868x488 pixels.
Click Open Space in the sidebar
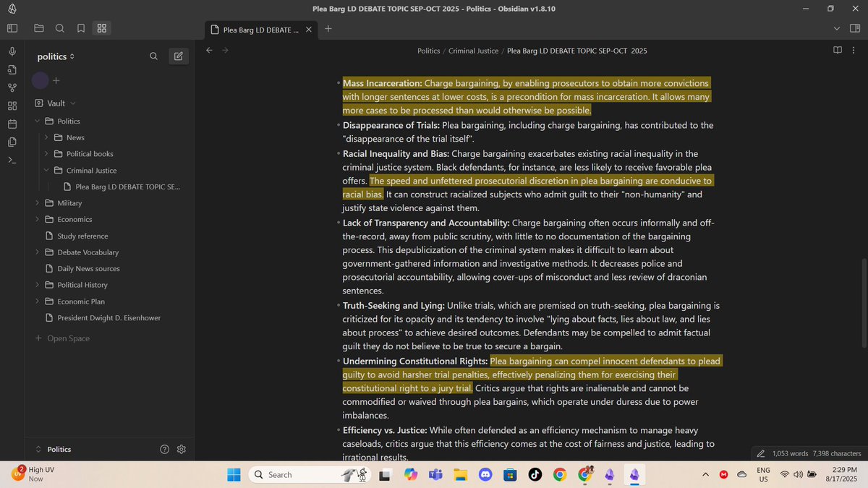pos(62,338)
